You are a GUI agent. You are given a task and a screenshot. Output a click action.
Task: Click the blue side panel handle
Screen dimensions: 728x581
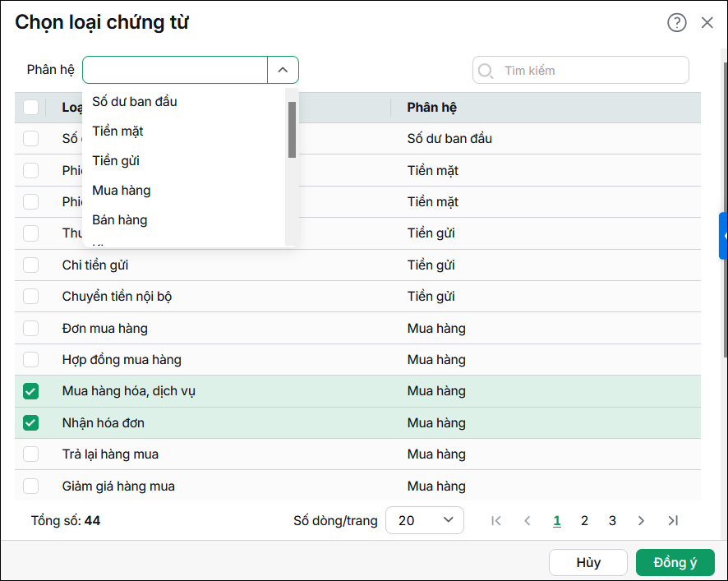tap(723, 236)
